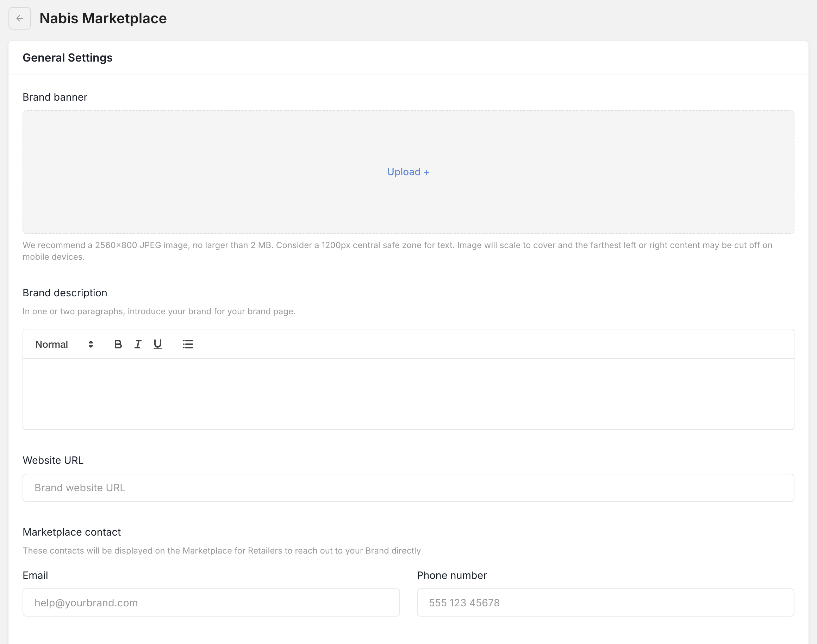The width and height of the screenshot is (817, 644).
Task: Toggle italic formatting in description editor
Action: pos(138,344)
